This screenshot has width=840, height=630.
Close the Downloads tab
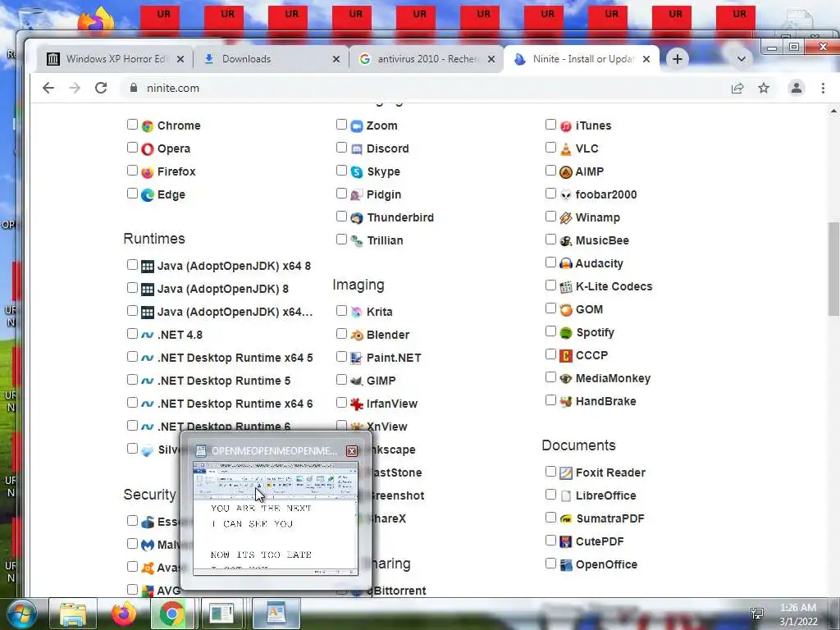pos(336,59)
